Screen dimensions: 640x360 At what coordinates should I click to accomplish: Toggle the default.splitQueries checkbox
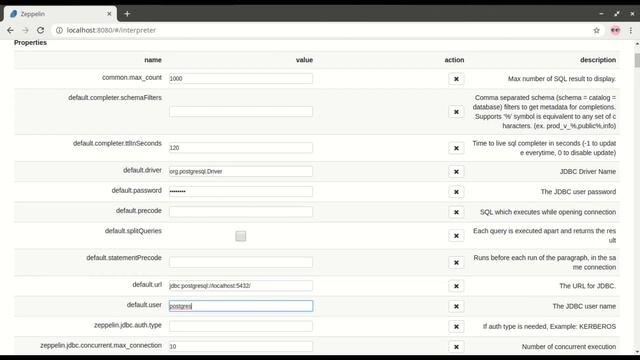[240, 236]
